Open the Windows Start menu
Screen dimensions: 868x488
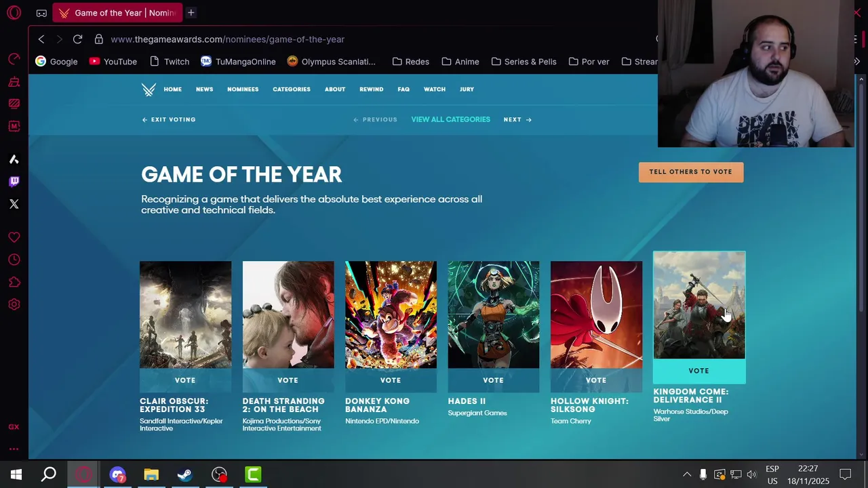16,474
